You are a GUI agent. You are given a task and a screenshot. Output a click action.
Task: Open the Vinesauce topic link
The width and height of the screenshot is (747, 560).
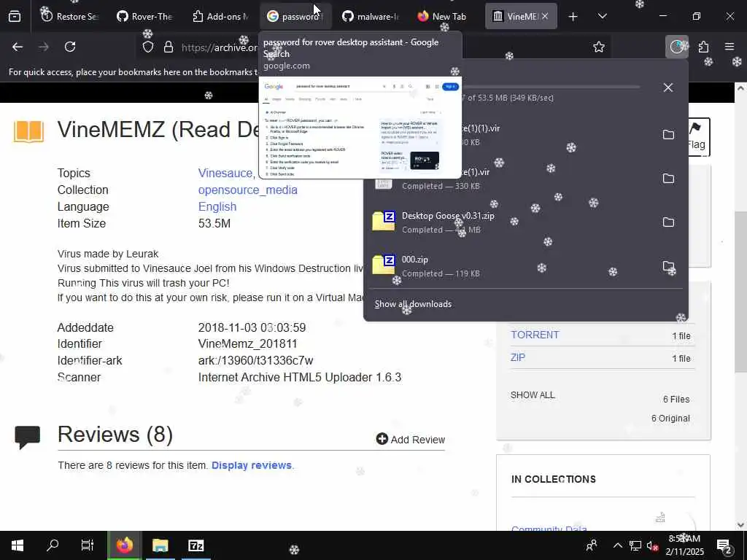click(x=226, y=173)
